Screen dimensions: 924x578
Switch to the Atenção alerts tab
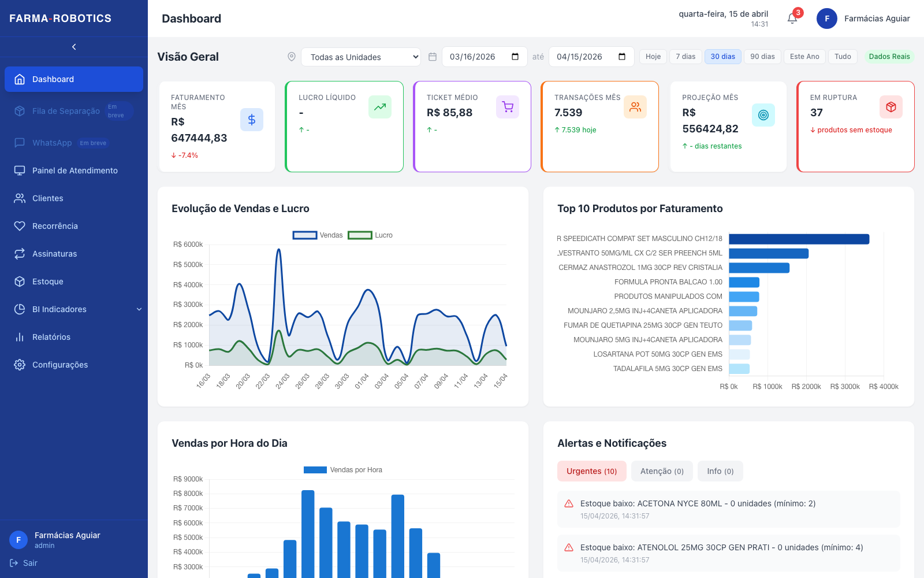(x=662, y=471)
